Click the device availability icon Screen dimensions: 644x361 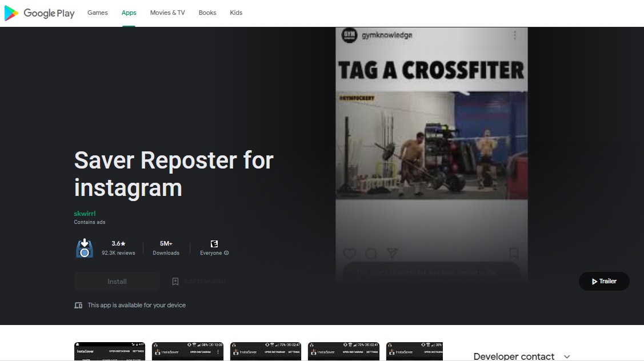(x=78, y=305)
